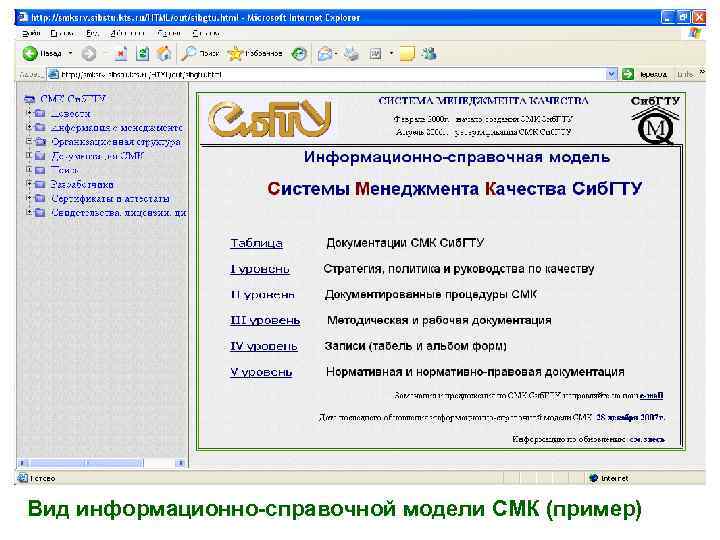Click the Edit page toolbar icon

click(x=376, y=54)
